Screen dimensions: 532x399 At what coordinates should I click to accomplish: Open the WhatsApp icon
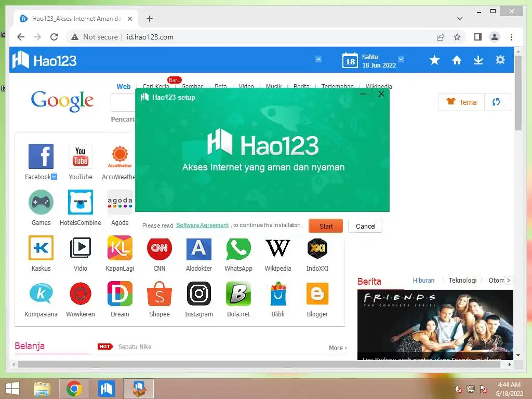pos(238,249)
